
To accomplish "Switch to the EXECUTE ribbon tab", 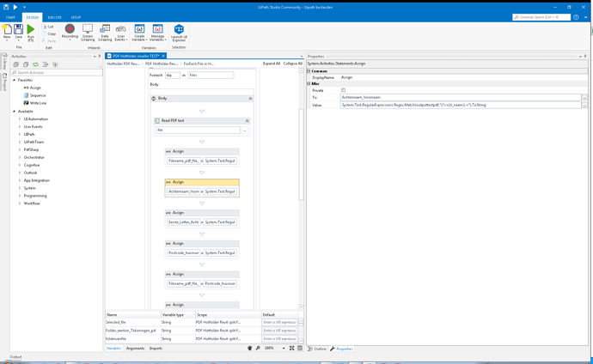I will point(54,17).
